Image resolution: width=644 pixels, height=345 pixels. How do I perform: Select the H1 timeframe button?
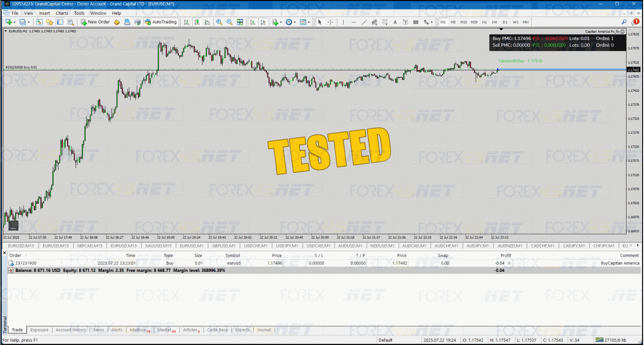484,22
